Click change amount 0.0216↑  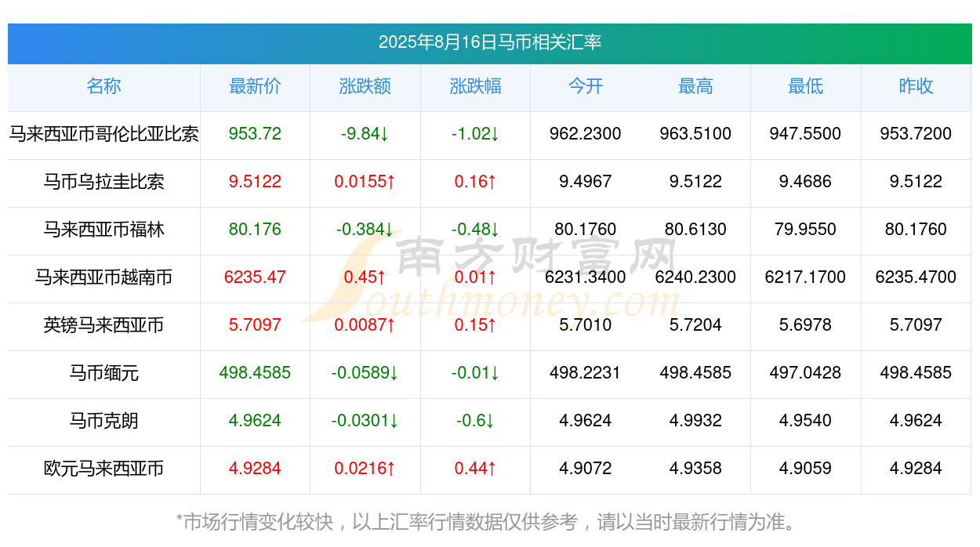(365, 469)
